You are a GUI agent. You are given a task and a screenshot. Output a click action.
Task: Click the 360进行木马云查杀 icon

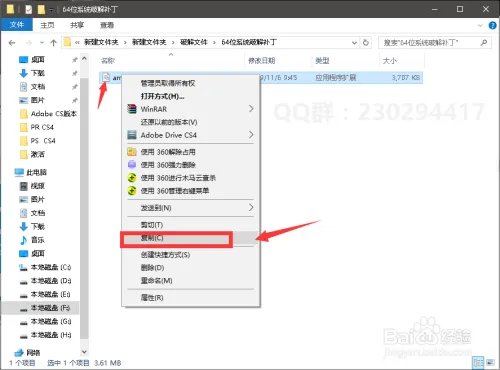[x=132, y=178]
